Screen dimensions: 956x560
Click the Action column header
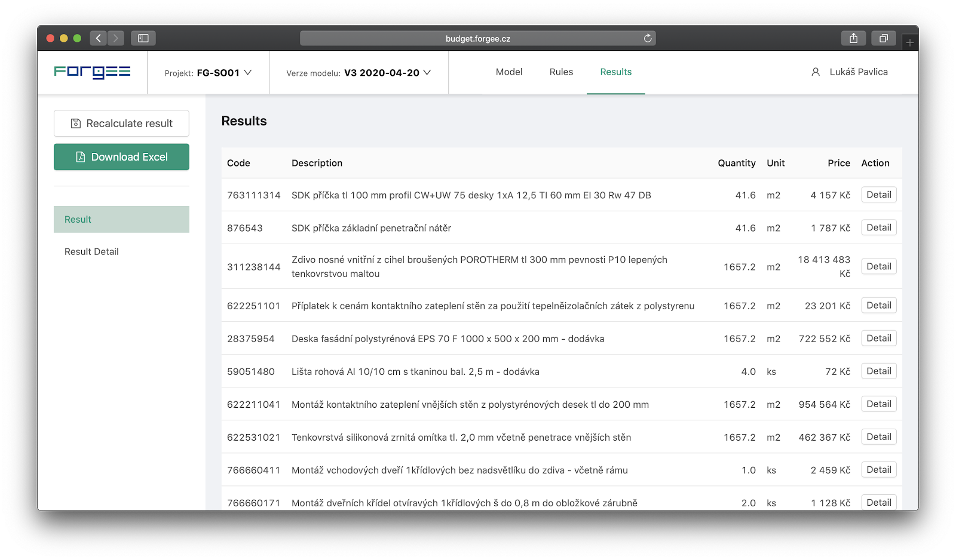pyautogui.click(x=875, y=163)
